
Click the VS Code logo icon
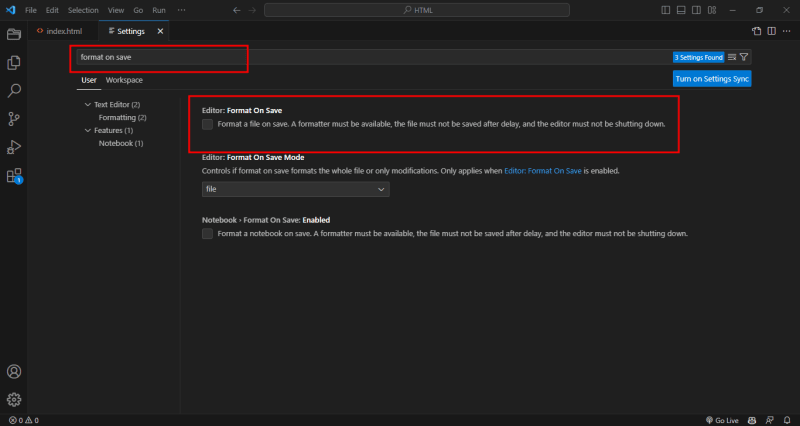tap(11, 10)
